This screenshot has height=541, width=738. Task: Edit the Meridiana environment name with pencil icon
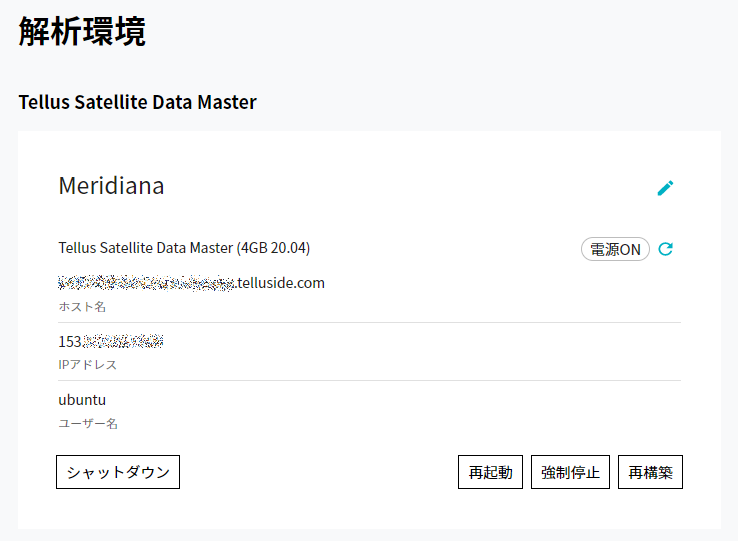click(665, 188)
